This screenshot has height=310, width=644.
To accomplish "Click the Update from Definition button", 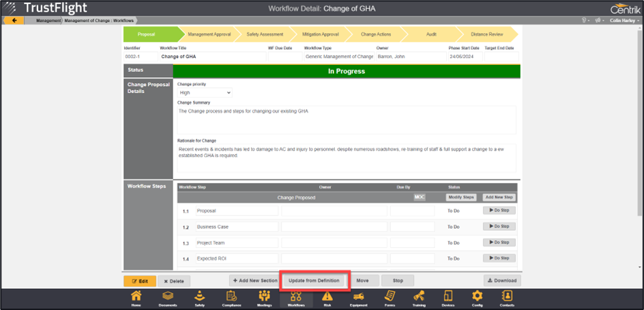I will pos(314,281).
